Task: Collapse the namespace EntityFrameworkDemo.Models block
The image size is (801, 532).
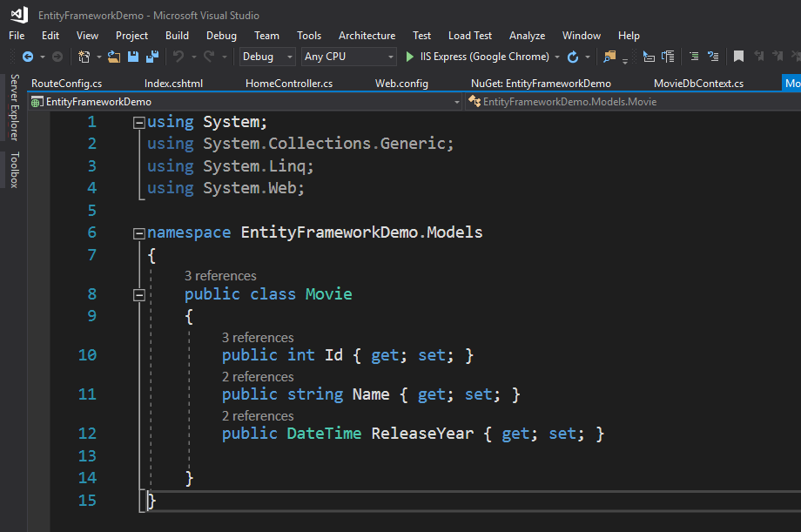Action: tap(139, 233)
